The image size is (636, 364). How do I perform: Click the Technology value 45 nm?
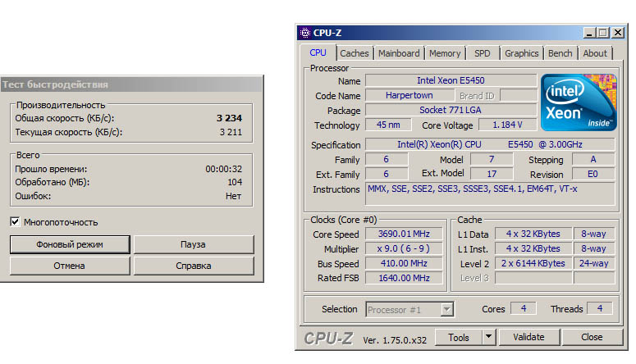pyautogui.click(x=388, y=125)
